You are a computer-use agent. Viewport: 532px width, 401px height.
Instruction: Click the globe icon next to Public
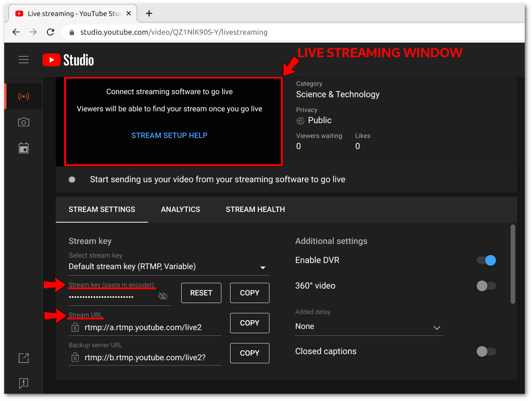(301, 121)
